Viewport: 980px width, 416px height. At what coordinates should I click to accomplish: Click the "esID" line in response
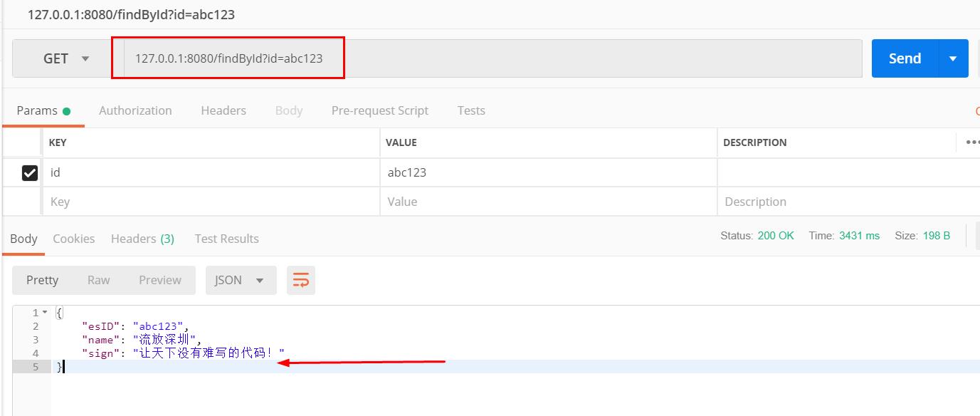click(x=136, y=326)
